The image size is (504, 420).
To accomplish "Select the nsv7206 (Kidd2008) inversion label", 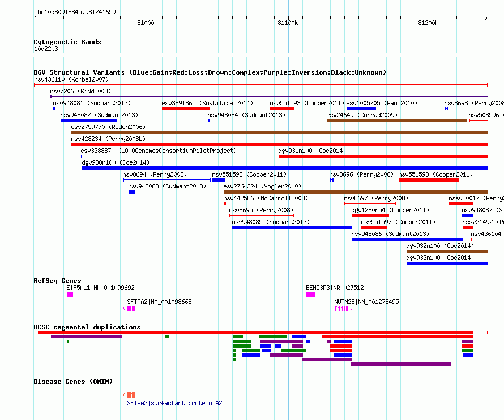I will [80, 91].
